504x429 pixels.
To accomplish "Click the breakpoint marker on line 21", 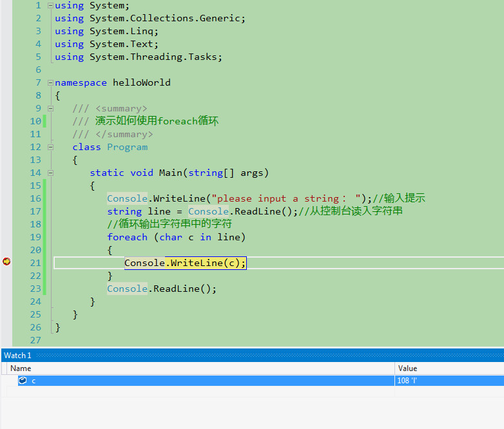I will (x=6, y=262).
